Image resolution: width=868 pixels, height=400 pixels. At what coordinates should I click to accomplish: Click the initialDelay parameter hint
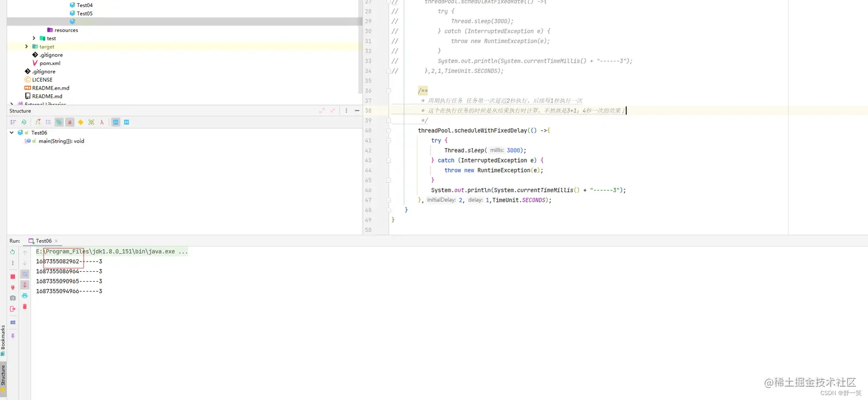441,200
